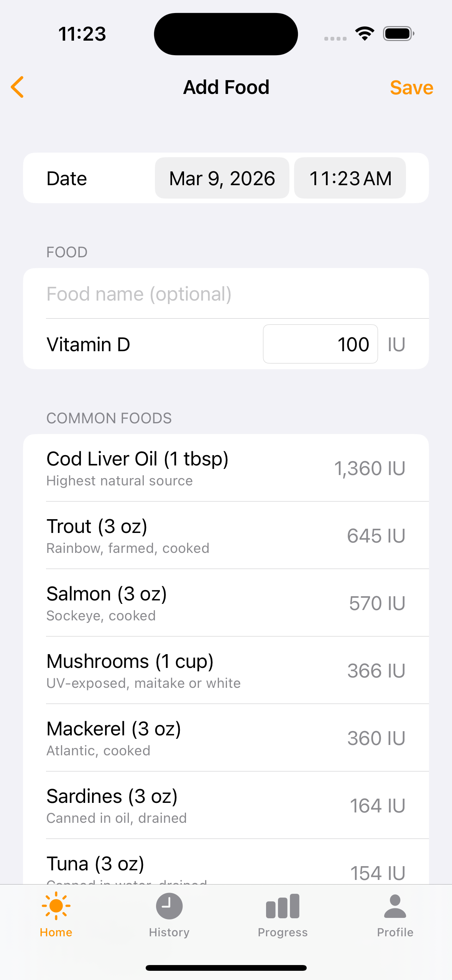Tap the Wi-Fi status icon

click(x=365, y=34)
